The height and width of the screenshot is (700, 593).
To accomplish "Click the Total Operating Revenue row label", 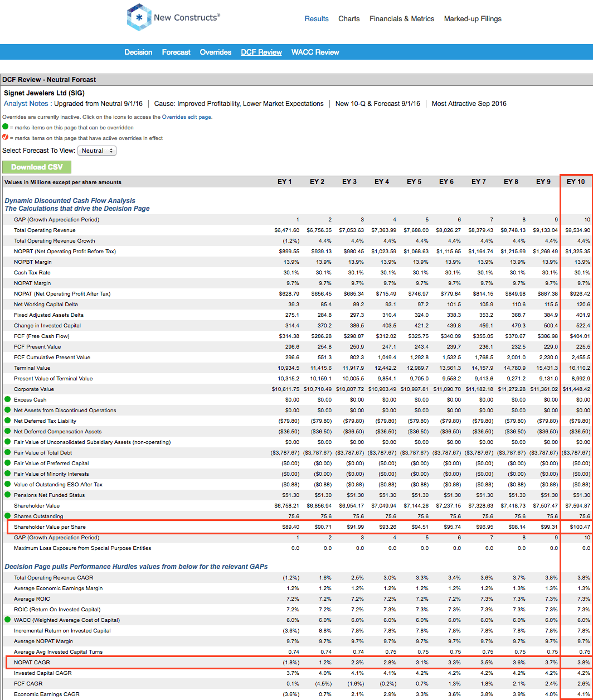I will point(45,230).
